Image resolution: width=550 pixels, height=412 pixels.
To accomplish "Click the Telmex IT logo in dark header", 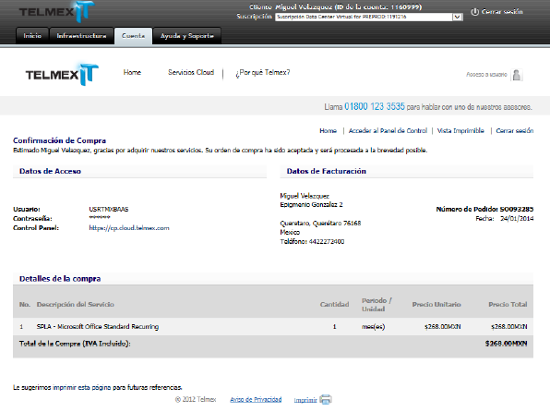I will (57, 12).
